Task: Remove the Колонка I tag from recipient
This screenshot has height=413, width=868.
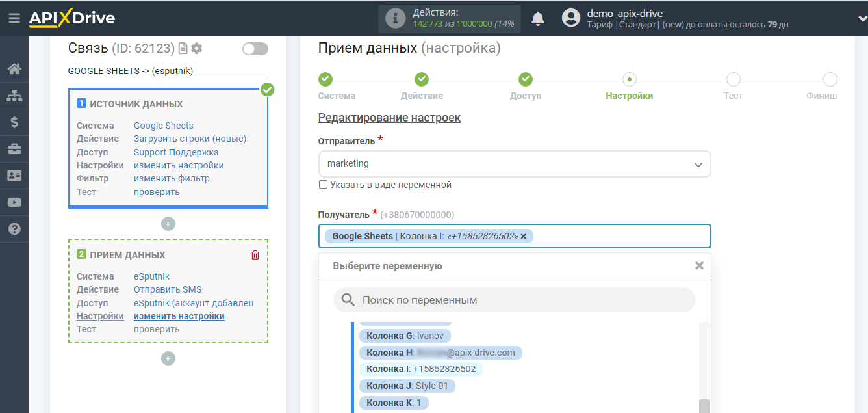Action: pos(523,236)
